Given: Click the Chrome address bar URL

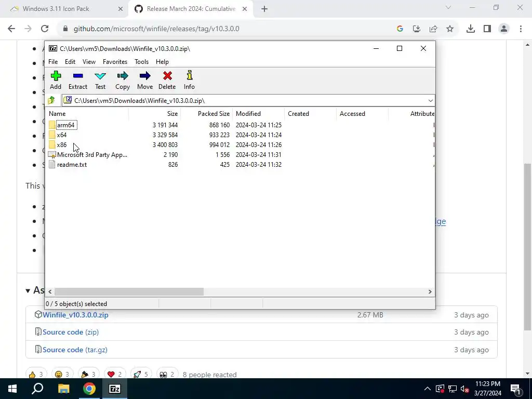Looking at the screenshot, I should (x=156, y=29).
